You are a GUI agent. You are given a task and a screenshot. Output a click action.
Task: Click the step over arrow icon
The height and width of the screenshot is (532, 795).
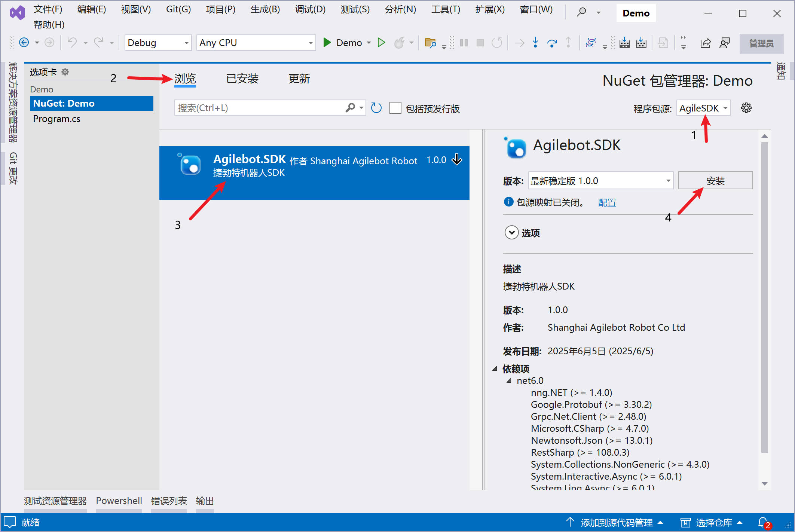pos(552,43)
